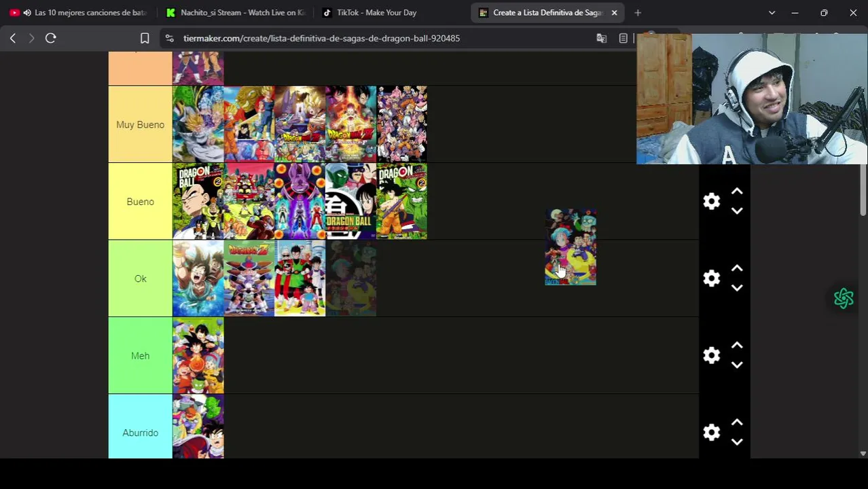The width and height of the screenshot is (868, 489).
Task: Move Bueno row down with arrow
Action: click(x=737, y=211)
